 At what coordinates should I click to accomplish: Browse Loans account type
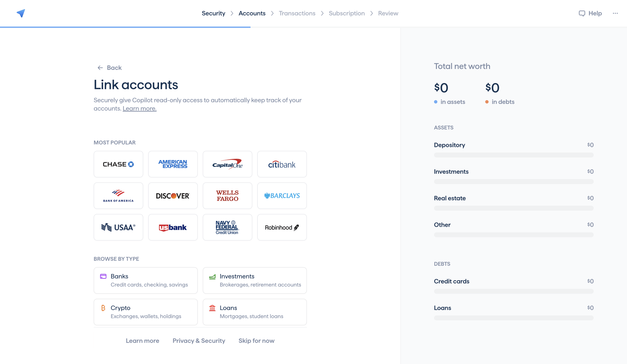pyautogui.click(x=255, y=312)
